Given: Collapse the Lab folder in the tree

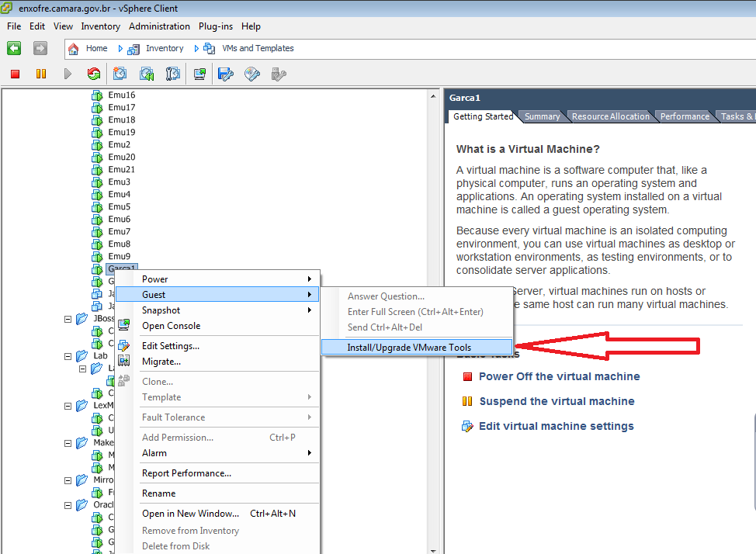Looking at the screenshot, I should (67, 355).
